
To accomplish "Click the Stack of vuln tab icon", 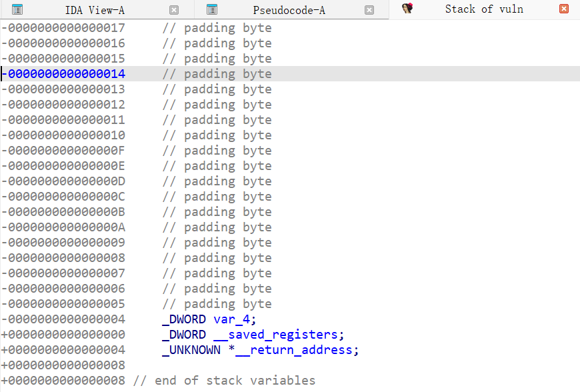I will click(407, 8).
